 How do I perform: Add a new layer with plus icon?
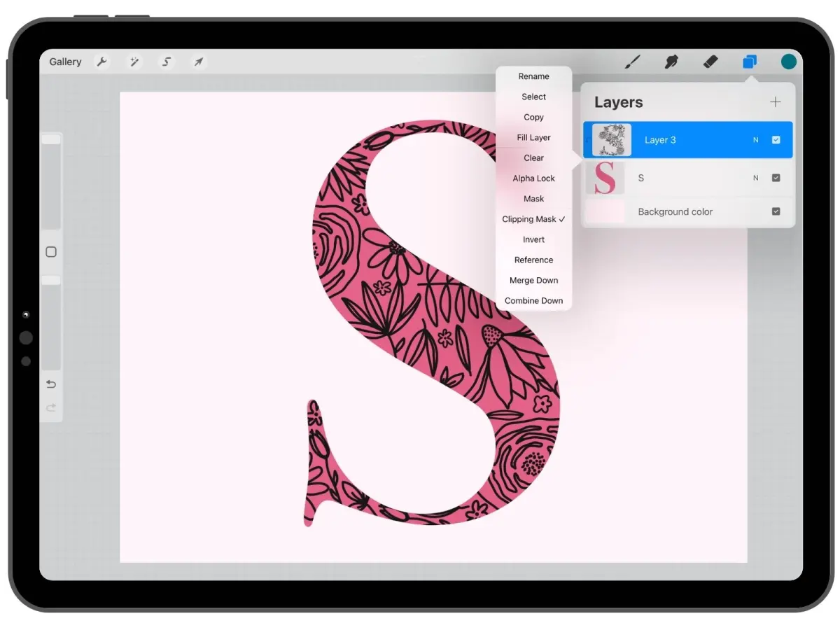tap(776, 102)
